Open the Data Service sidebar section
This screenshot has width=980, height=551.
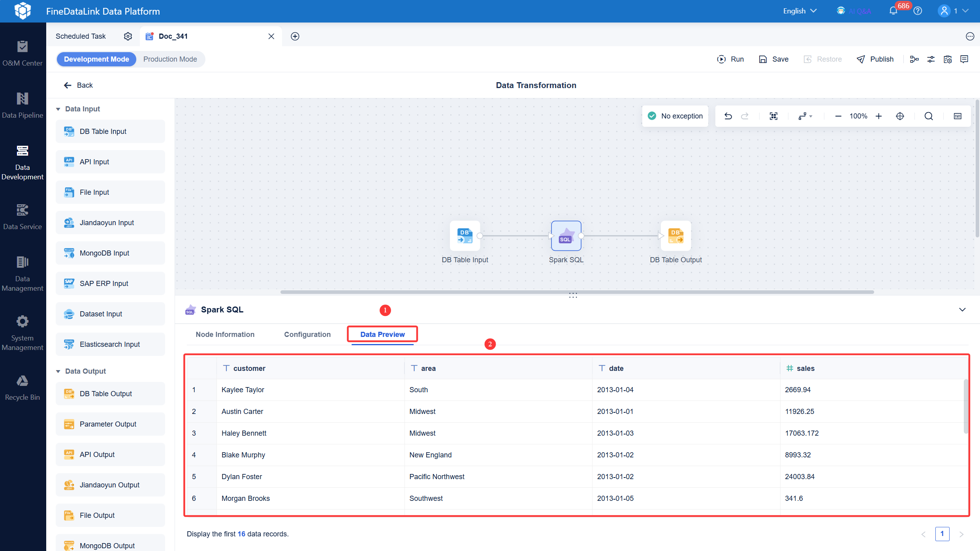click(23, 217)
